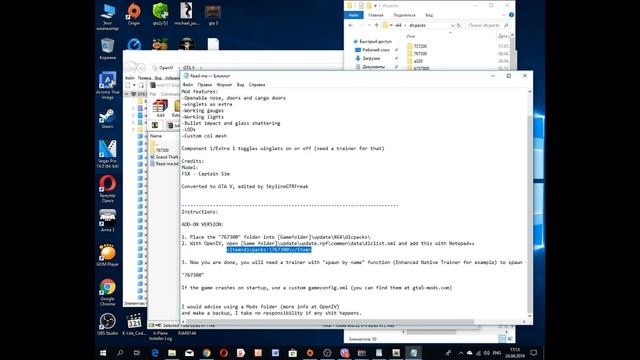The image size is (640, 360).
Task: Open Google Chrome desktop shortcut
Action: click(107, 292)
